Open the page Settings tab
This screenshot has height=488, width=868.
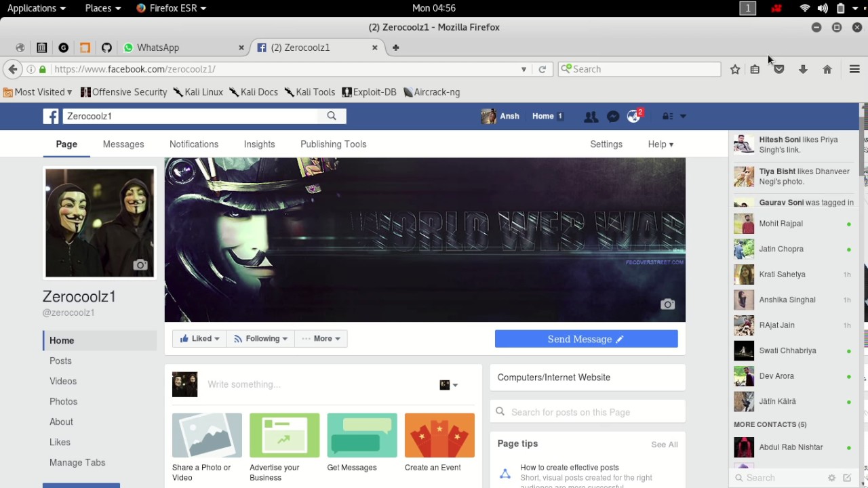pyautogui.click(x=606, y=144)
